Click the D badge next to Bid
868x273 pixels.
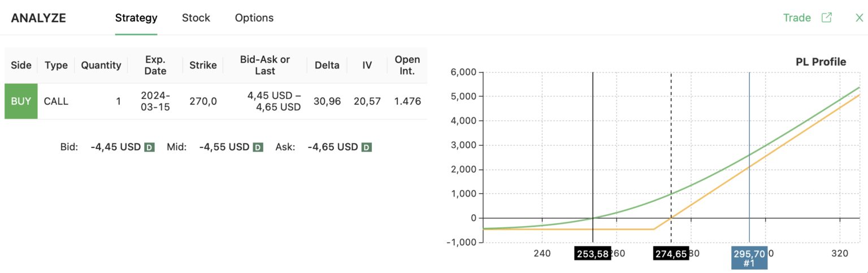click(150, 148)
